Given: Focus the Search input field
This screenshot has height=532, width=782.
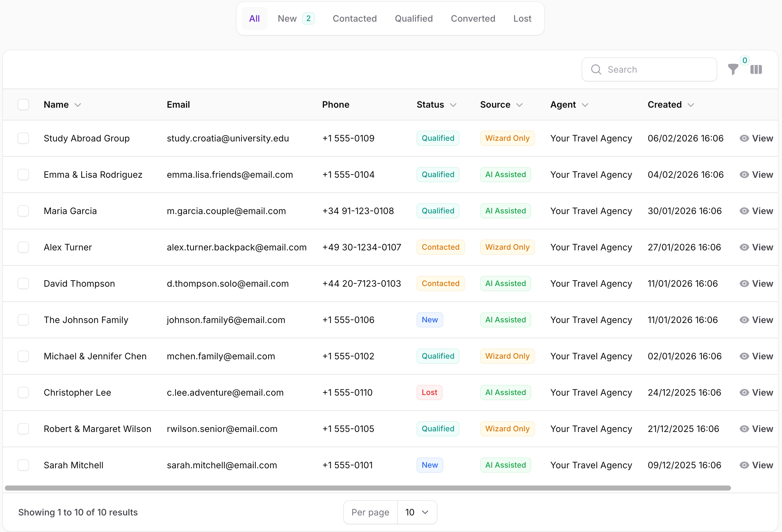Looking at the screenshot, I should click(656, 70).
